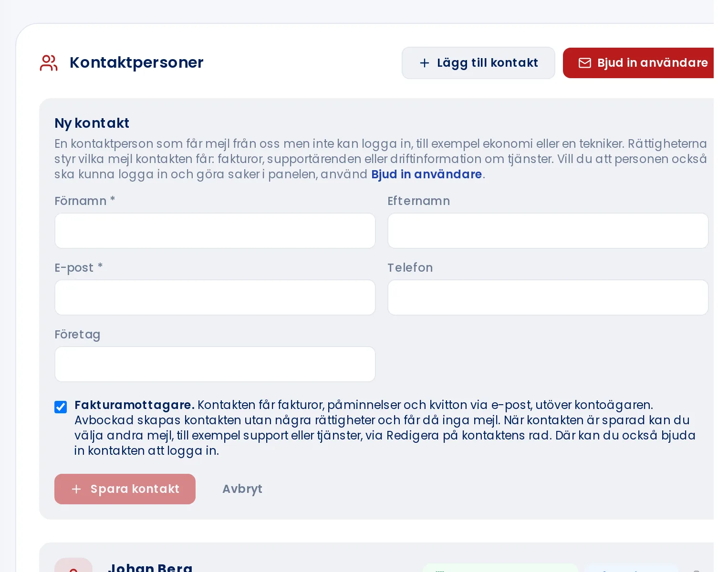The height and width of the screenshot is (572, 728).
Task: Click the plus icon in Spara kontakt
Action: click(x=76, y=489)
